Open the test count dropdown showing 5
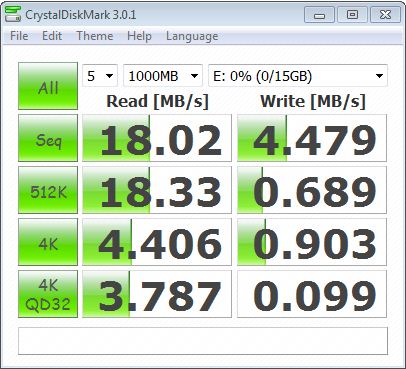This screenshot has width=406, height=369. [100, 76]
